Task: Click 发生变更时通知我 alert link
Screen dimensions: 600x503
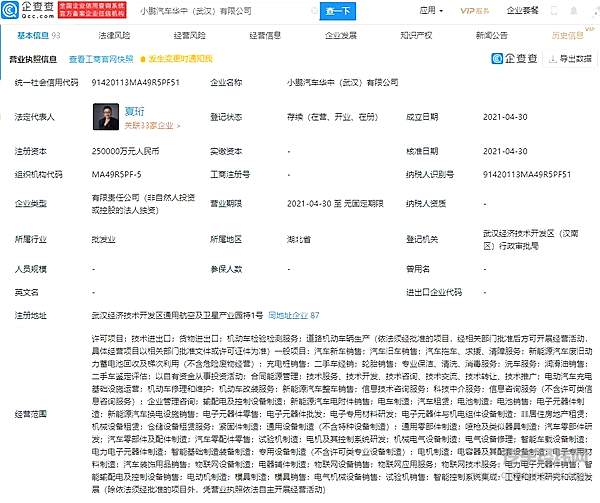Action: click(176, 59)
